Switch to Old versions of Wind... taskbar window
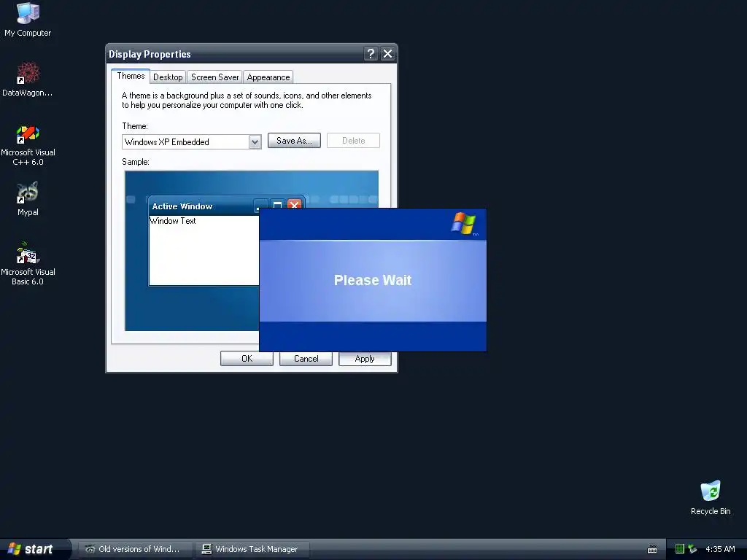747x560 pixels. coord(135,549)
